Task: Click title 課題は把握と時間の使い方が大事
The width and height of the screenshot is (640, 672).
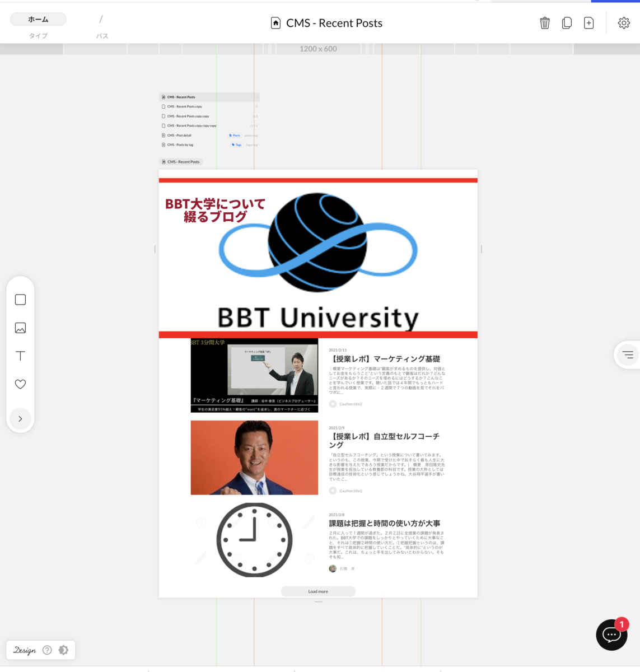Action: (385, 523)
